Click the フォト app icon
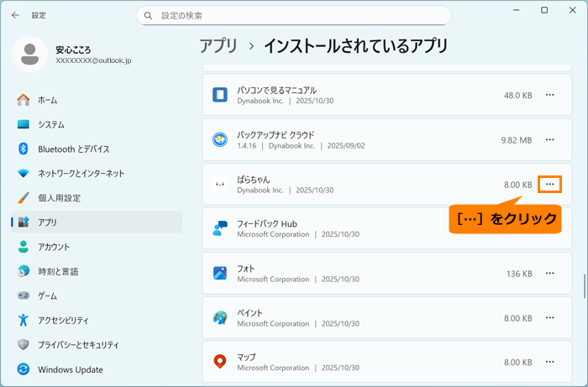Screen dimensions: 588x387 [x=220, y=273]
